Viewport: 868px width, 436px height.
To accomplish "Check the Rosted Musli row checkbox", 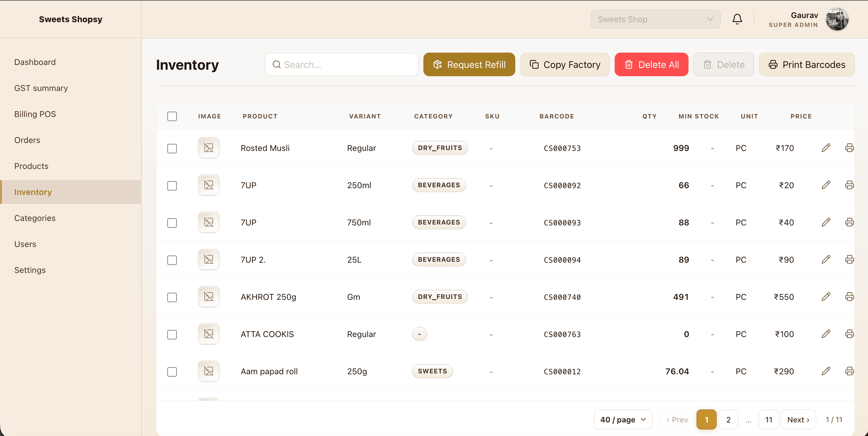I will [x=172, y=149].
